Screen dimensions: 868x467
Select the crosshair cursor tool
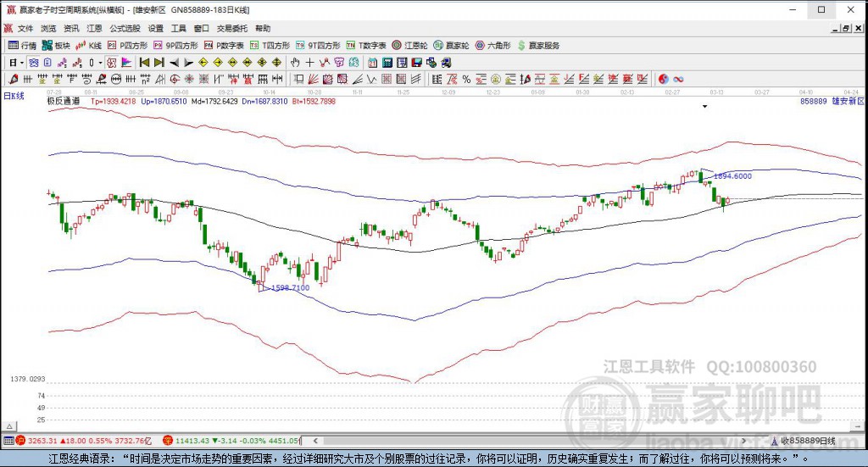pos(309,63)
